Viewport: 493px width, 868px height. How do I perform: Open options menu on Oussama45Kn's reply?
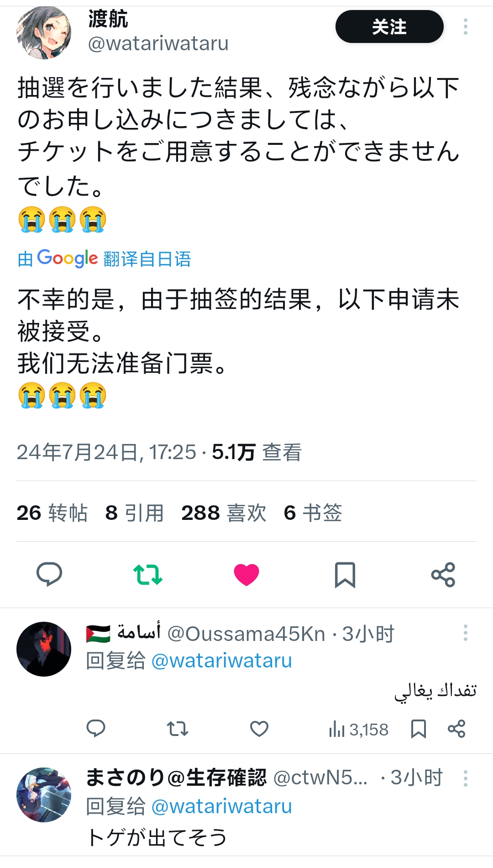pos(466,633)
